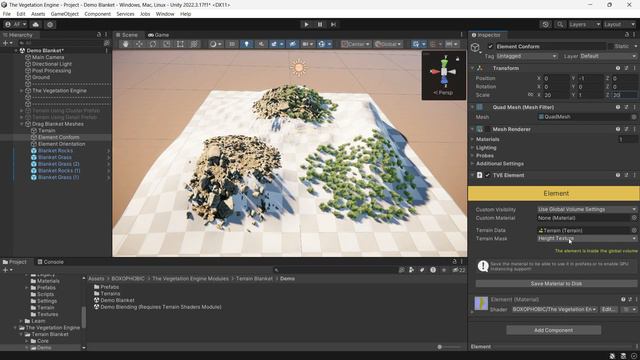The image size is (640, 360).
Task: Open the shading mode draw dropdown
Action: pos(216,44)
